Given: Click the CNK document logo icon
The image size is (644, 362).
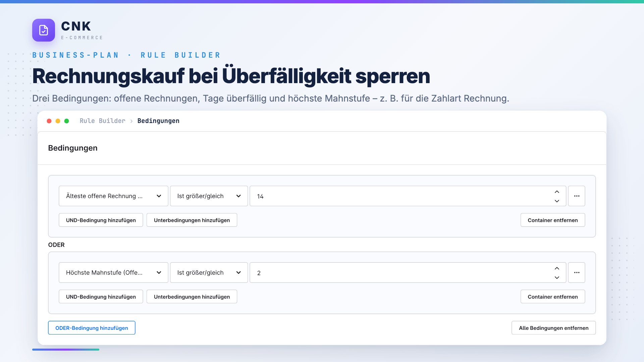Looking at the screenshot, I should click(44, 30).
